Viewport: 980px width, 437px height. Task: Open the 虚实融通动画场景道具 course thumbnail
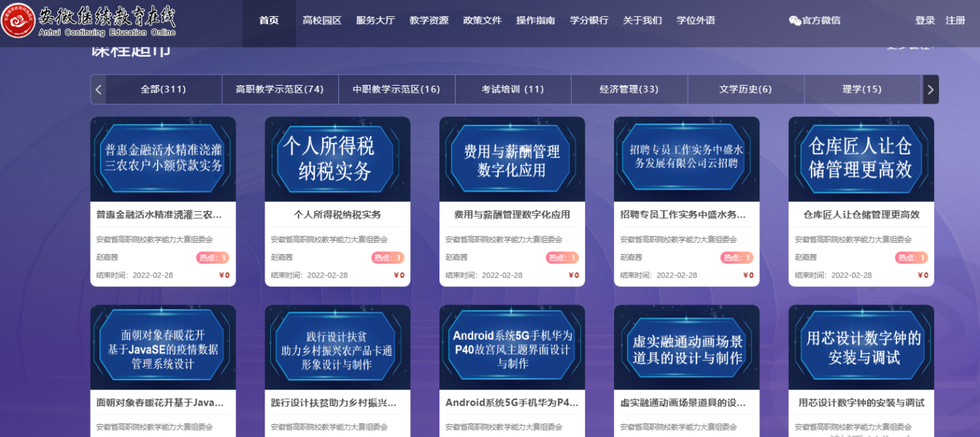click(687, 347)
